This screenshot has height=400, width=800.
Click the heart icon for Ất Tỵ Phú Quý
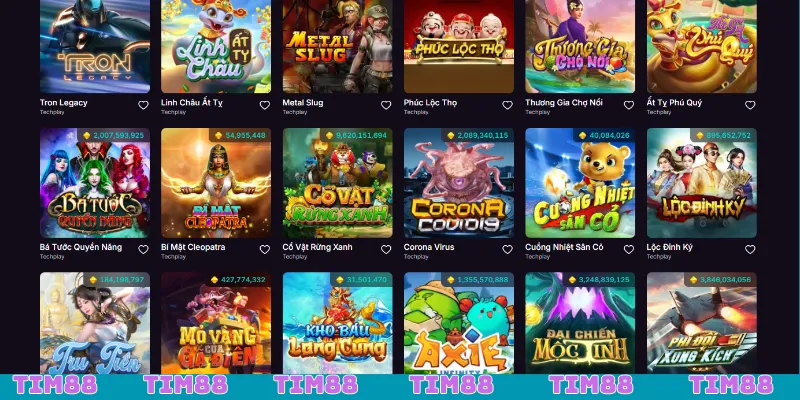point(750,105)
